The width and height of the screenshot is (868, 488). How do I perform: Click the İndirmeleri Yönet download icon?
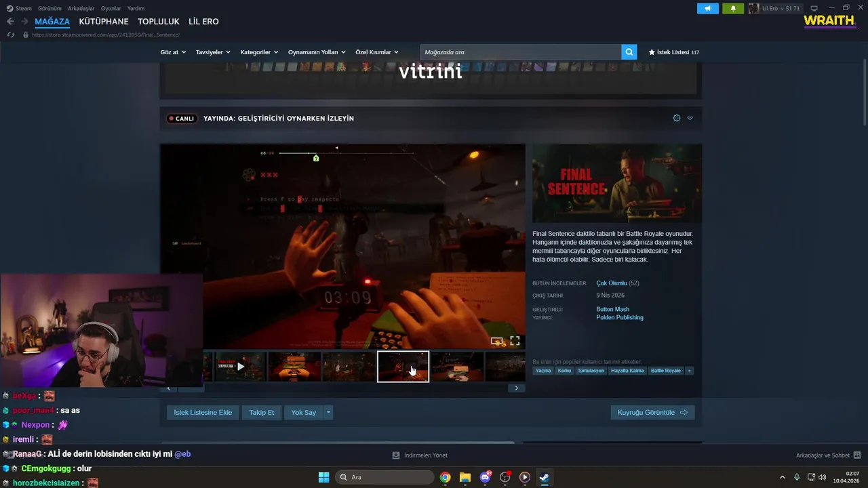point(396,455)
